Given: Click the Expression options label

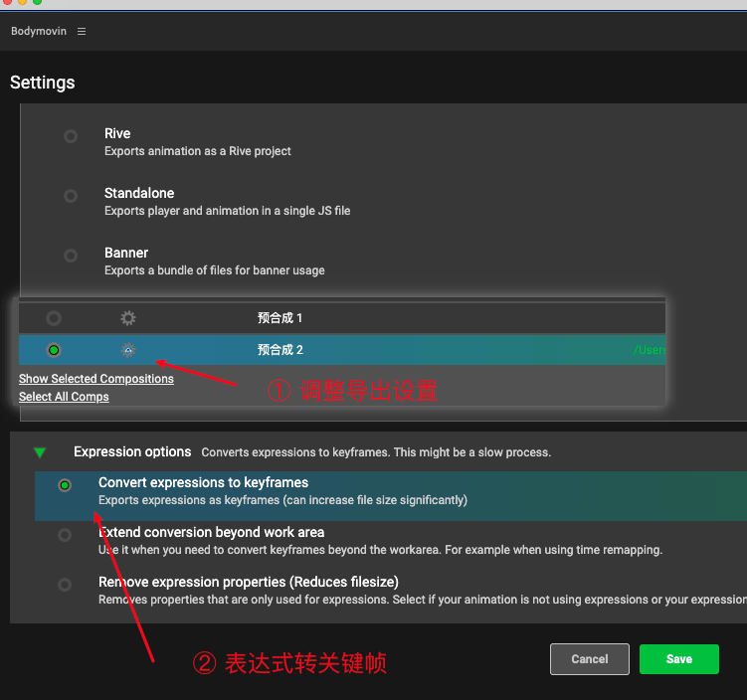Looking at the screenshot, I should coord(132,451).
